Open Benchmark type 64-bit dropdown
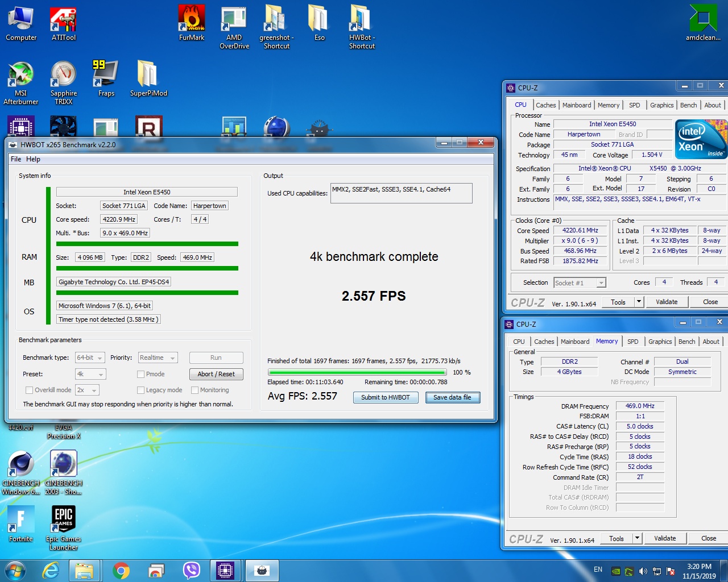 click(x=90, y=357)
